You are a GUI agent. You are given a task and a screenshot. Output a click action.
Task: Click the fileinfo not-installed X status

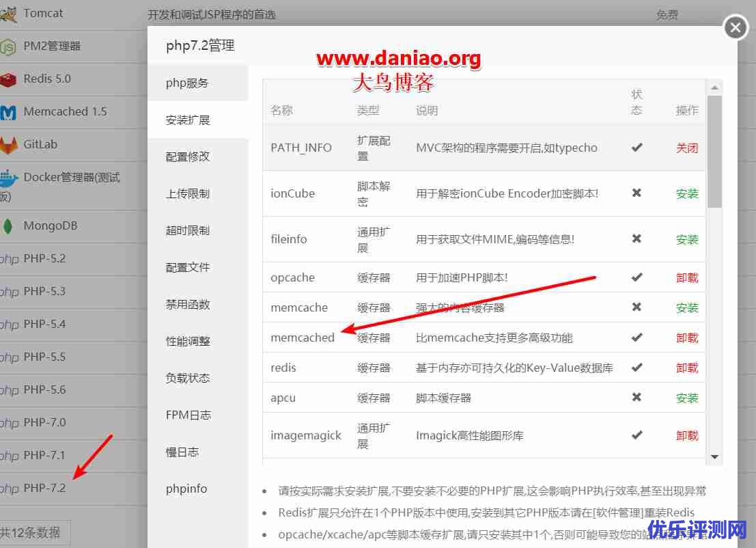pyautogui.click(x=636, y=238)
